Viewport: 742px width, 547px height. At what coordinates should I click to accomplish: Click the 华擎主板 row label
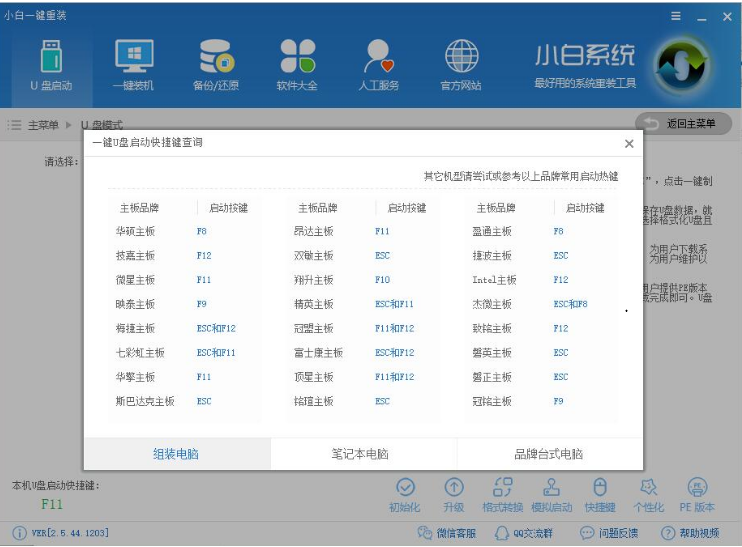(x=135, y=377)
